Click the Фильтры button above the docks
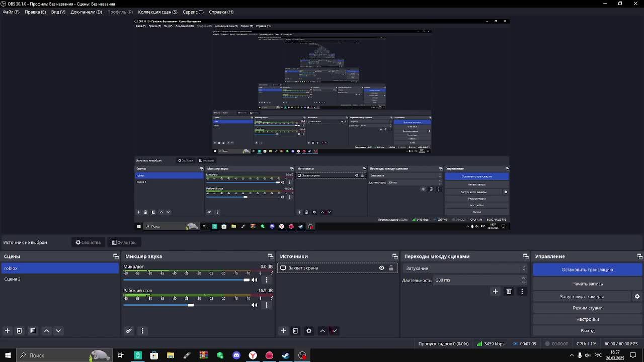 click(124, 242)
